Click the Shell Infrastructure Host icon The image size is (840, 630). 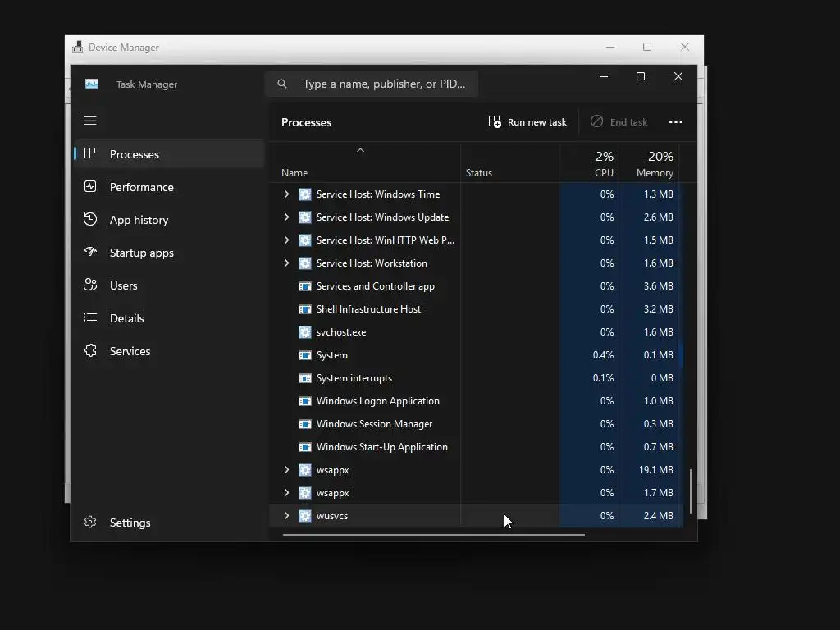coord(305,309)
